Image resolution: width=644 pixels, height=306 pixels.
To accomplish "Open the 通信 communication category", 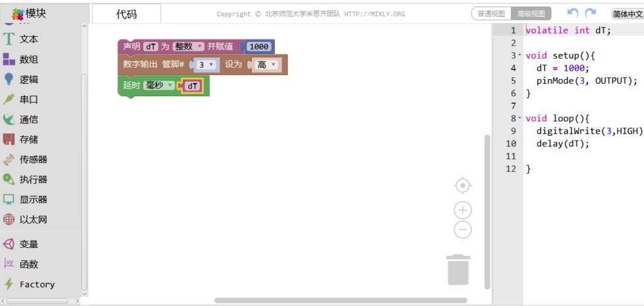I will pyautogui.click(x=21, y=119).
